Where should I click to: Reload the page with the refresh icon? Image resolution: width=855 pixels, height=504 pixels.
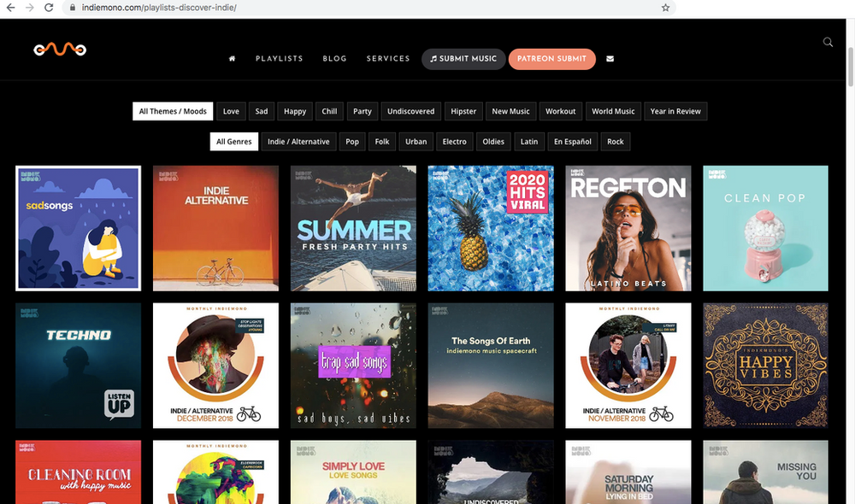point(49,8)
